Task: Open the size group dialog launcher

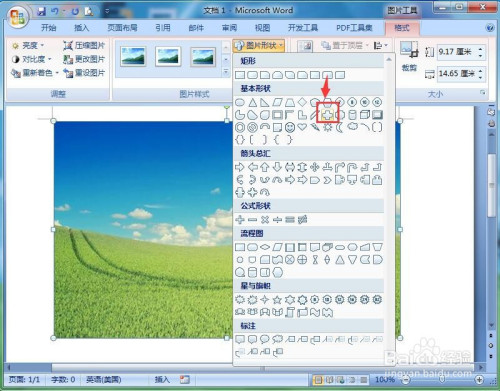Action: pos(482,93)
